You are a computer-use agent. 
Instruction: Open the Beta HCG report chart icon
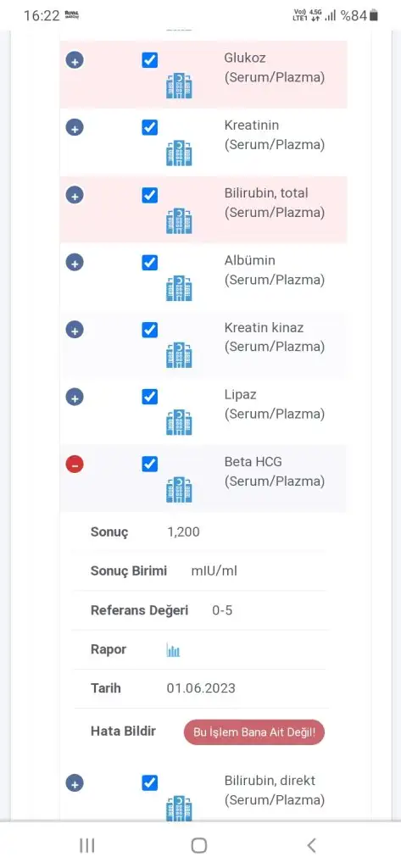(x=173, y=650)
